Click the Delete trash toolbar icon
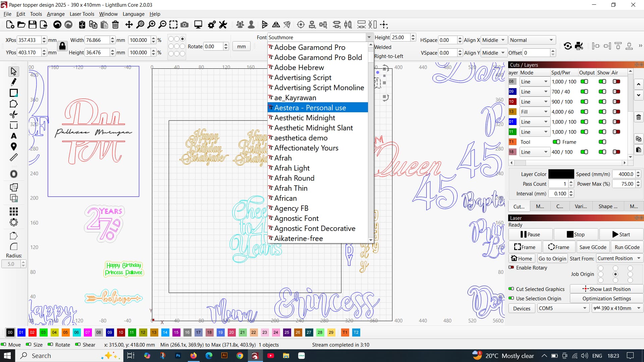The width and height of the screenshot is (644, 362). pos(115,24)
